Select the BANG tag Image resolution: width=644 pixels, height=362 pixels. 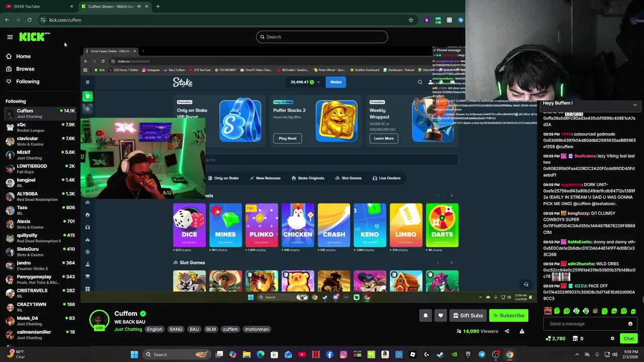(x=176, y=329)
